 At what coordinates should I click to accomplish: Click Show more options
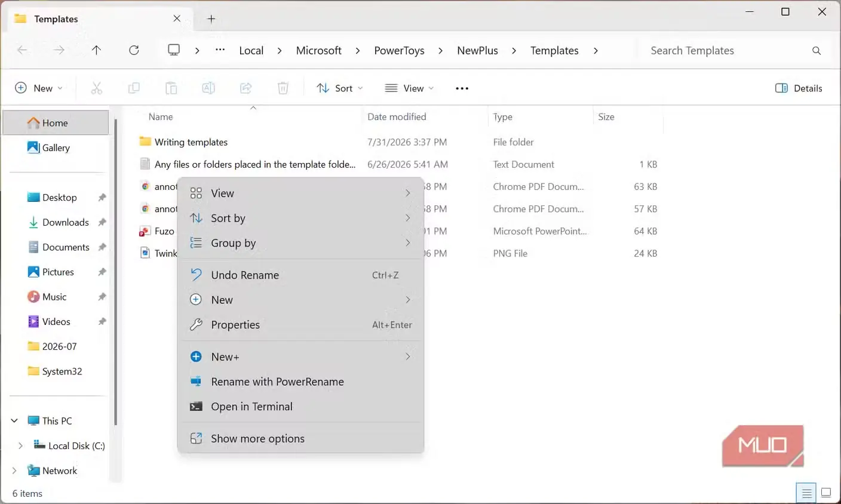301,439
